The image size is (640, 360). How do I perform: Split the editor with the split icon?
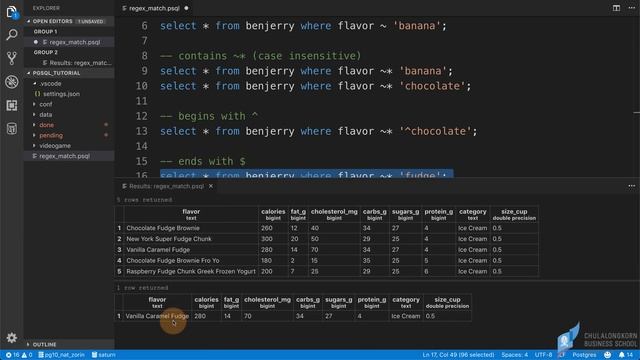coord(616,8)
